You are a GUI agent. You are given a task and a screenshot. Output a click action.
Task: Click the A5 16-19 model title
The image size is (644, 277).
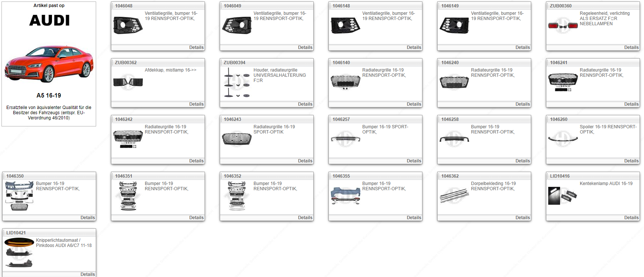pyautogui.click(x=49, y=95)
